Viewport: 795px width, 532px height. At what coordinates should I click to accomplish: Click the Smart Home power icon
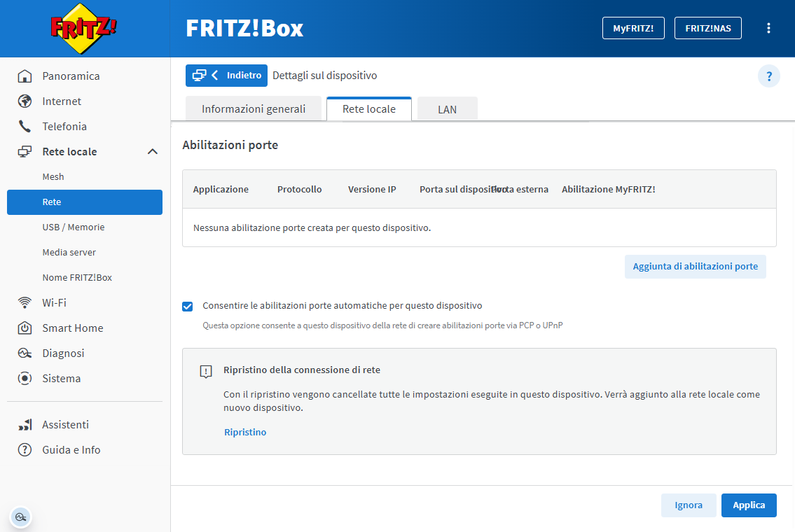click(25, 328)
